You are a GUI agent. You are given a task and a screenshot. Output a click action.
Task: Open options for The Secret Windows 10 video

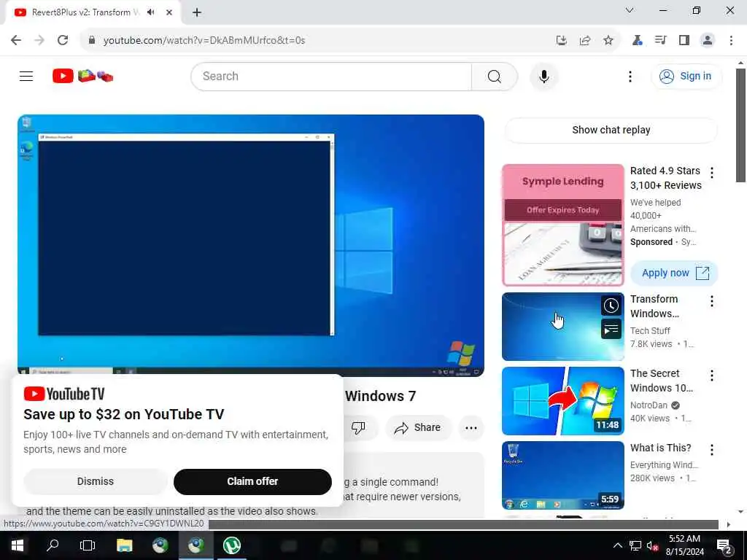pyautogui.click(x=711, y=376)
